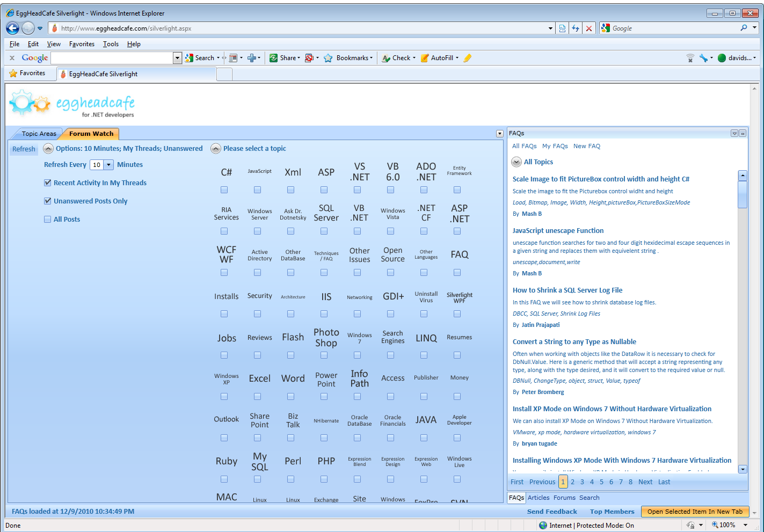Image resolution: width=764 pixels, height=532 pixels.
Task: Open the Google toolbar search box dropdown
Action: click(x=177, y=58)
